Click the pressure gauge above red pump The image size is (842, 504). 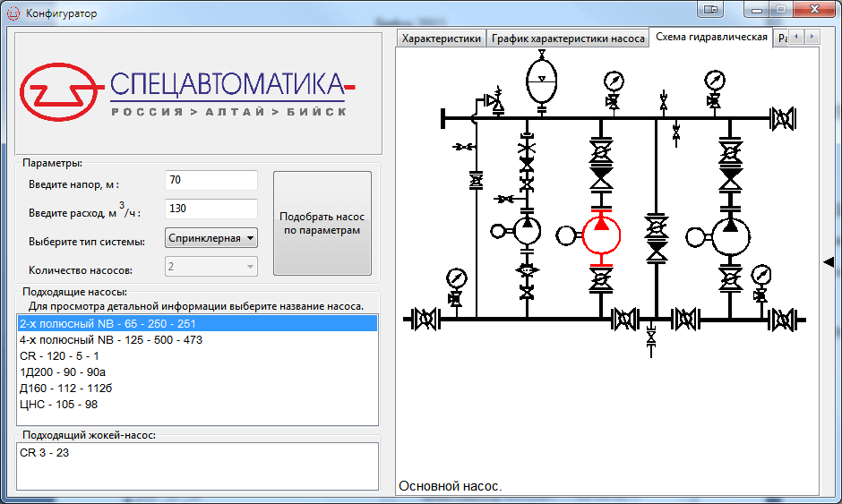(x=614, y=81)
